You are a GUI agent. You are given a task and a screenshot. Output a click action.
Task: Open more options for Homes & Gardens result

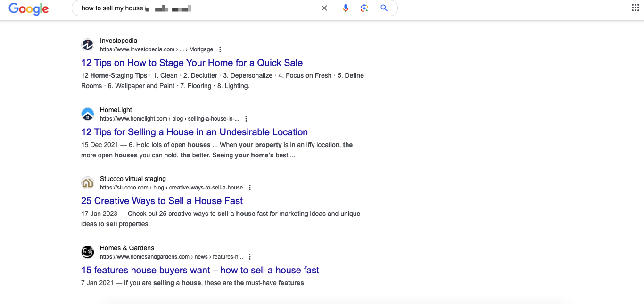[x=250, y=257]
